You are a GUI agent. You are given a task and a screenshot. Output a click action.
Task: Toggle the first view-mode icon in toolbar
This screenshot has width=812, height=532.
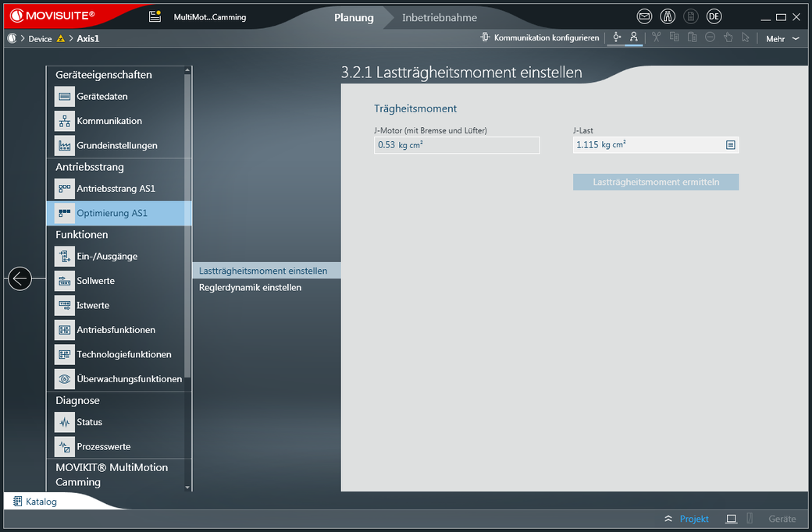[617, 37]
